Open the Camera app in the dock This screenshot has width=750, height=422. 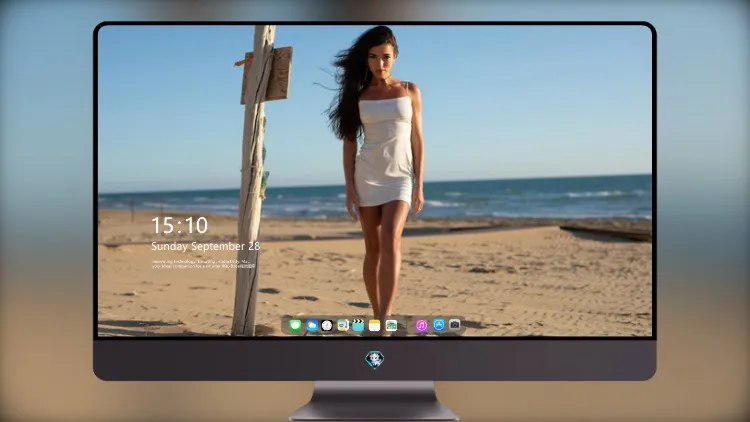click(454, 325)
